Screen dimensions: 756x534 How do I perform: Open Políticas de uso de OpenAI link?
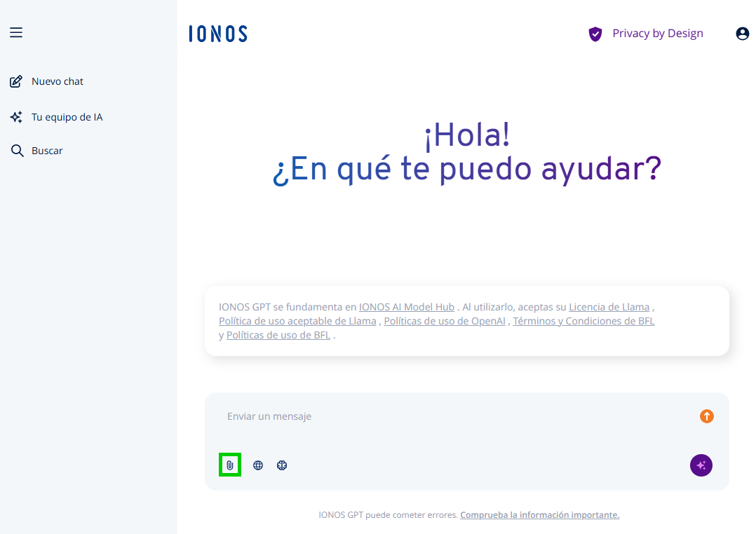tap(445, 321)
